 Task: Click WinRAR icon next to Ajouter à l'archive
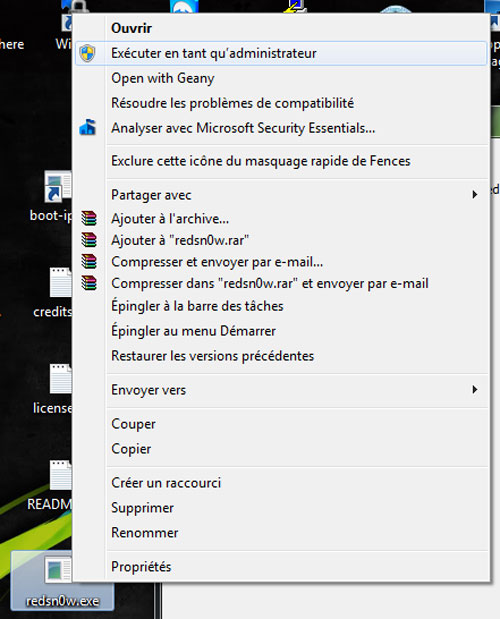pyautogui.click(x=89, y=218)
